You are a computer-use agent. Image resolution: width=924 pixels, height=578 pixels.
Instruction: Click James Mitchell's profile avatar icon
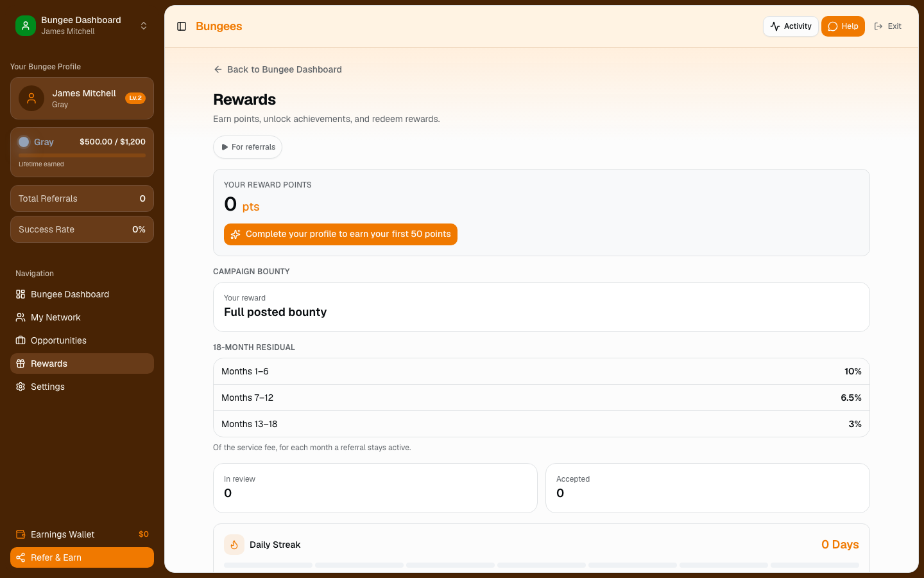[x=31, y=98]
